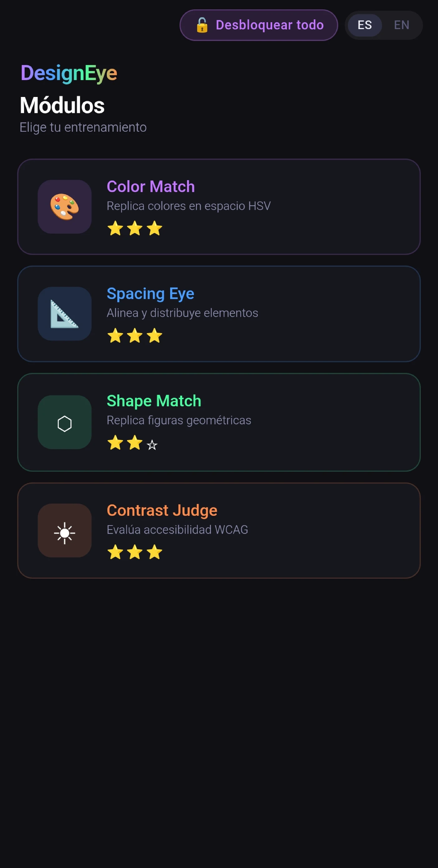438x868 pixels.
Task: Click the middle star under Spacing Eye
Action: (x=135, y=336)
